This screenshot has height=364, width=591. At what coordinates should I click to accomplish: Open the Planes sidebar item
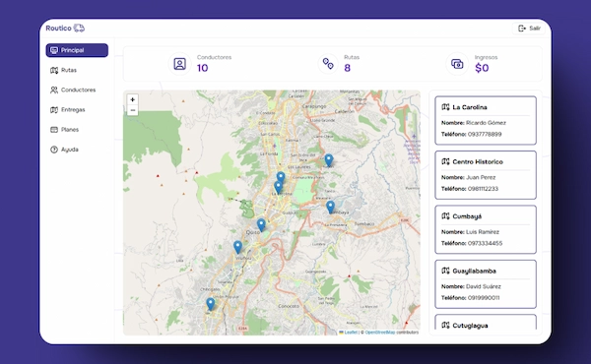point(77,130)
